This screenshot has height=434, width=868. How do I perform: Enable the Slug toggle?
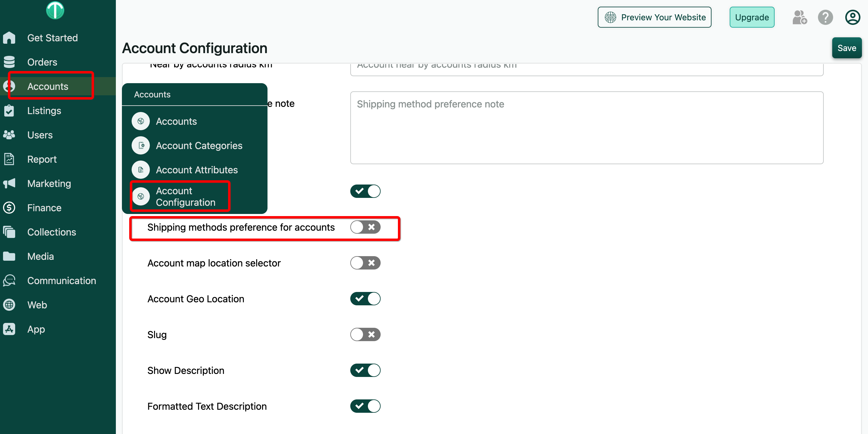(365, 334)
